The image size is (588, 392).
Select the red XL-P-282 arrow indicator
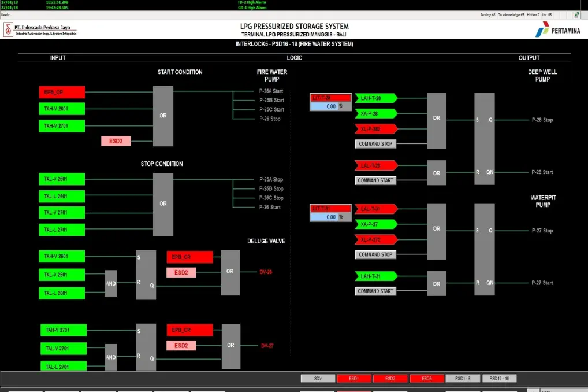(x=374, y=128)
